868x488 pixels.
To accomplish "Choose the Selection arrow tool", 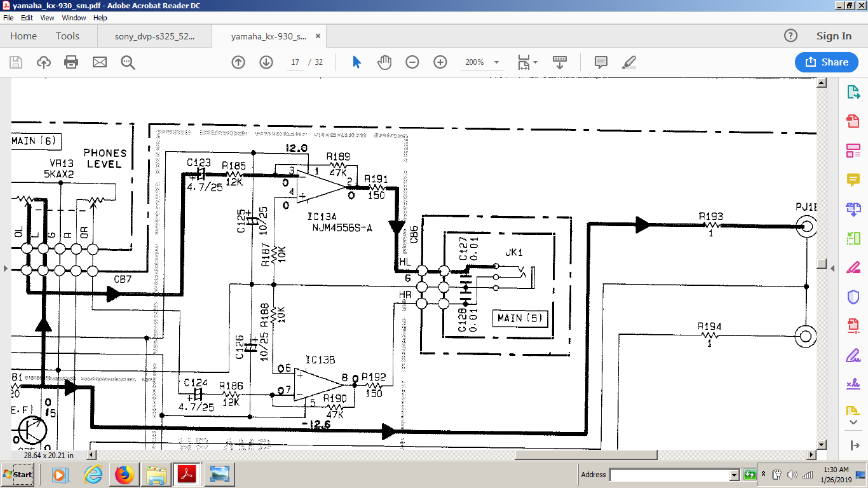I will [356, 62].
